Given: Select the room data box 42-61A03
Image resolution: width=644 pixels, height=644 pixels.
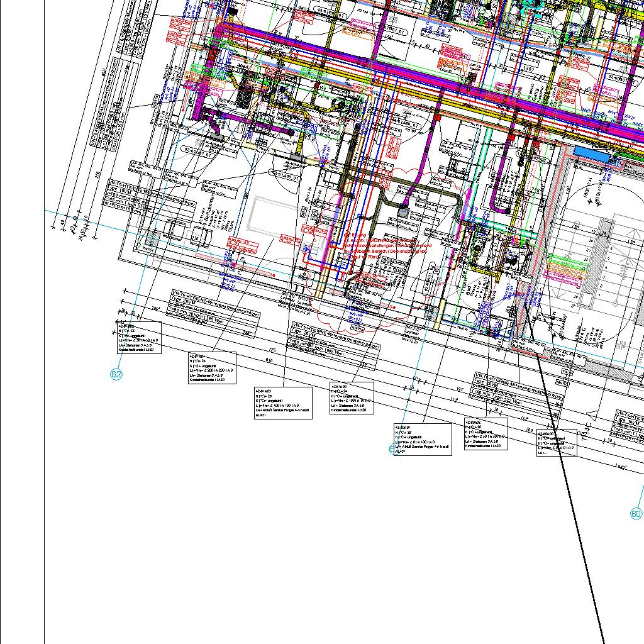Looking at the screenshot, I should point(283,402).
